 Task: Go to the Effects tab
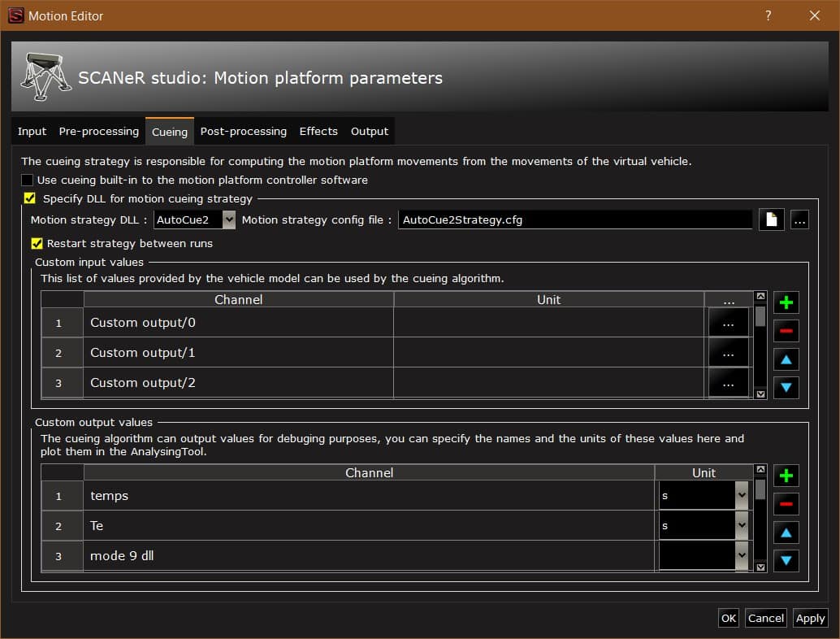(x=318, y=132)
